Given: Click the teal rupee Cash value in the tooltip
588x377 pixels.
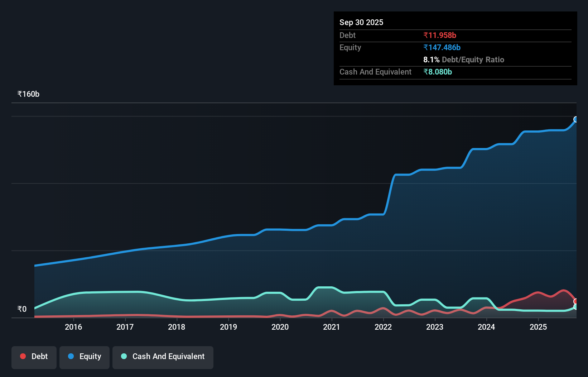Looking at the screenshot, I should coord(438,72).
